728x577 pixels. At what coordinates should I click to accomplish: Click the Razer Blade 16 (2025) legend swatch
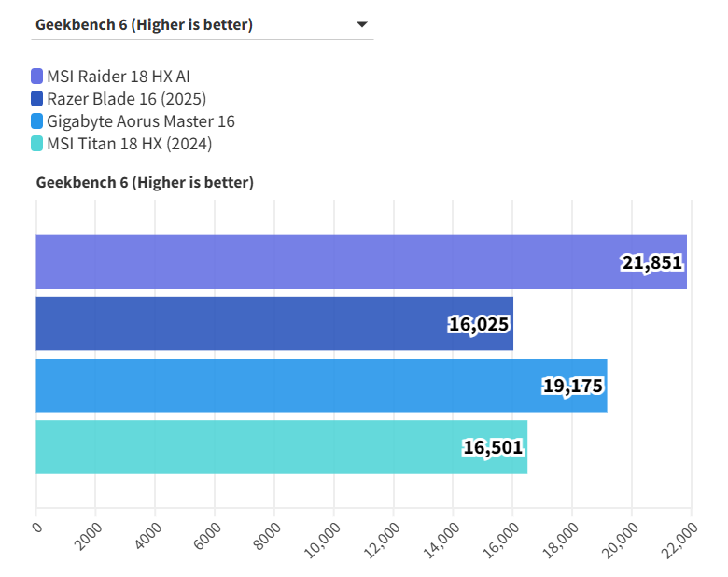tap(36, 98)
